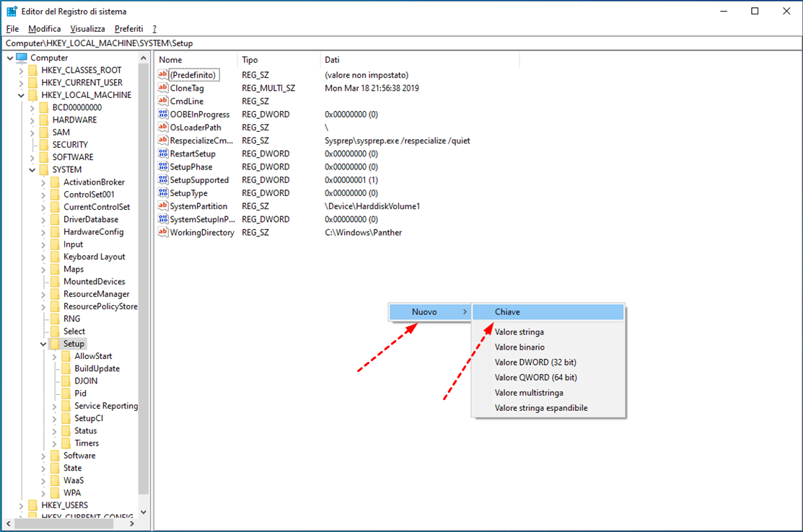This screenshot has height=532, width=803.
Task: Click the ControlSet001 folder icon
Action: [56, 195]
